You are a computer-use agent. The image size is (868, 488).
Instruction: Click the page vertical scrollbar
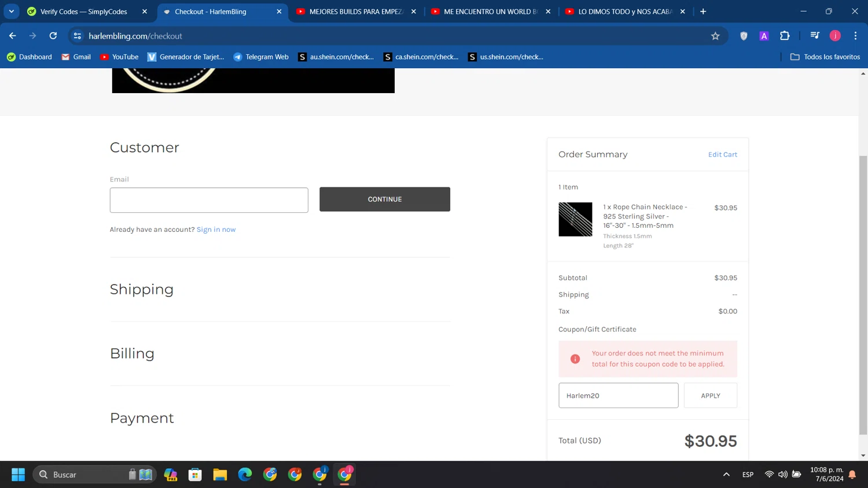[x=863, y=295]
